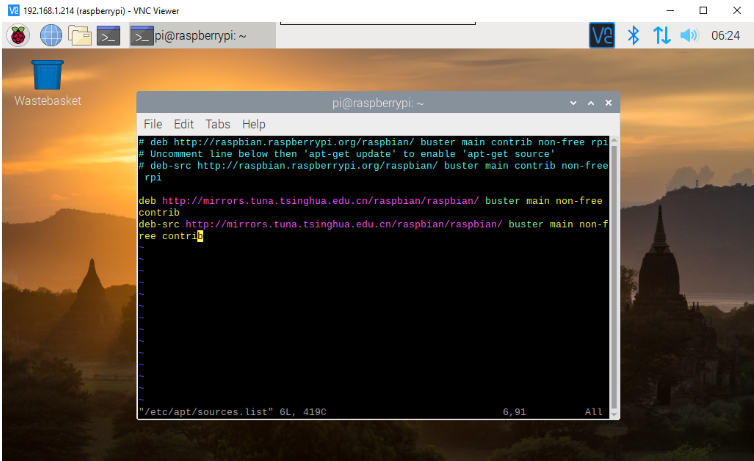
Task: Maximize the terminal with the up chevron
Action: tap(591, 103)
